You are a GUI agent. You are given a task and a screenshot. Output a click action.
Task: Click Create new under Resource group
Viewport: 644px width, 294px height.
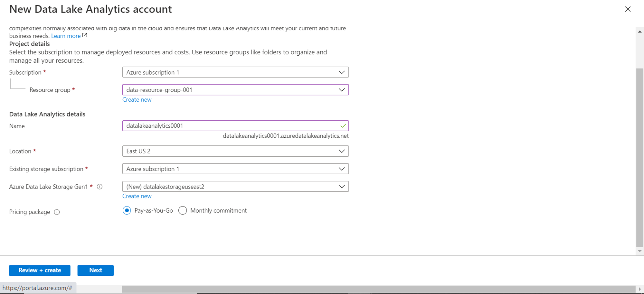tap(137, 100)
